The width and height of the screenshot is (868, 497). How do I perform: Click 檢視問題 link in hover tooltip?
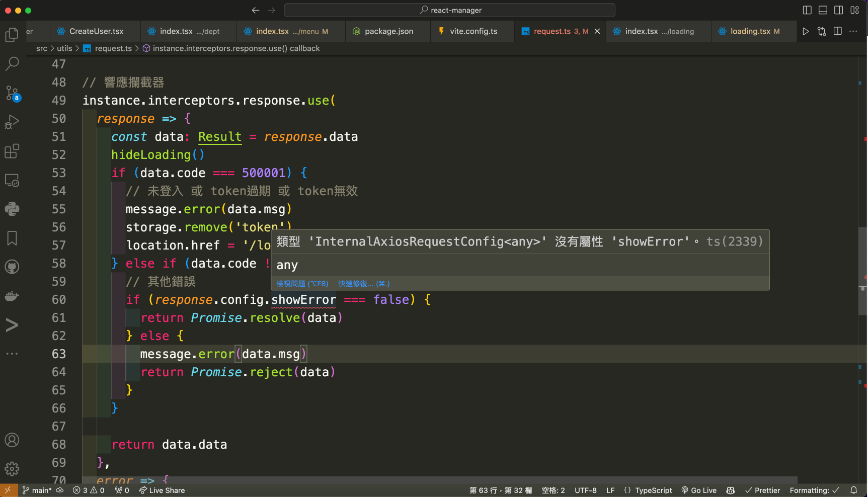tap(302, 284)
